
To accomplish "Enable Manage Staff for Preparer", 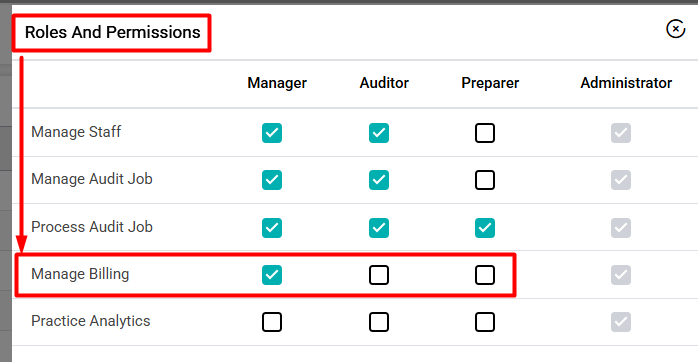I will [x=485, y=133].
